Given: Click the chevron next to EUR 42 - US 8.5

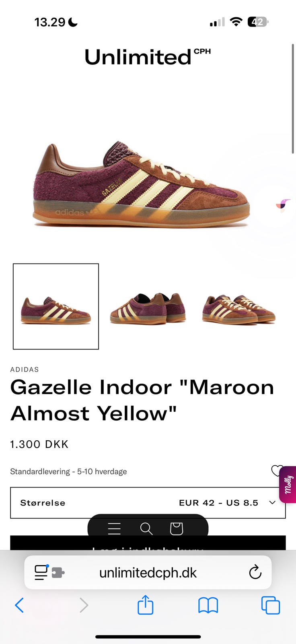Looking at the screenshot, I should tap(272, 503).
